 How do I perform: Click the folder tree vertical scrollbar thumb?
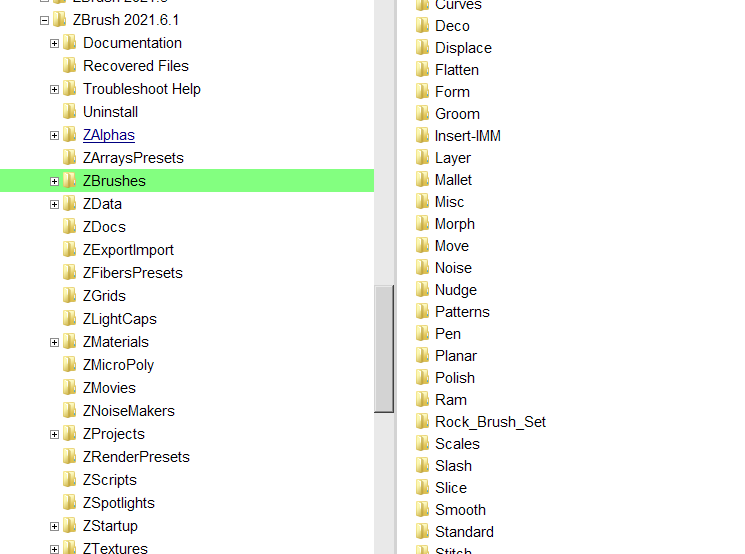pyautogui.click(x=384, y=349)
